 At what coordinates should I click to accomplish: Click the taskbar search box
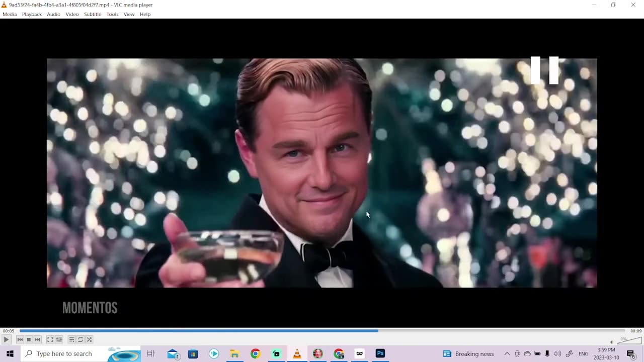coord(80,353)
